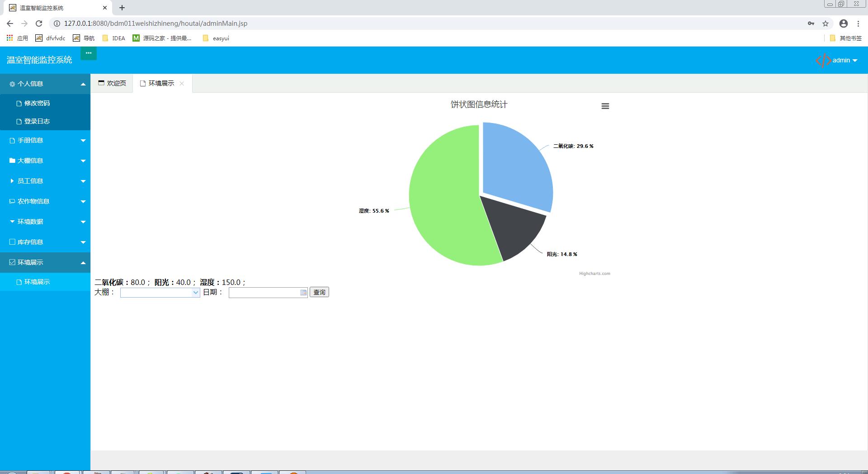The height and width of the screenshot is (474, 868).
Task: Select the 环境展示 sidebar sub-item
Action: pyautogui.click(x=45, y=282)
